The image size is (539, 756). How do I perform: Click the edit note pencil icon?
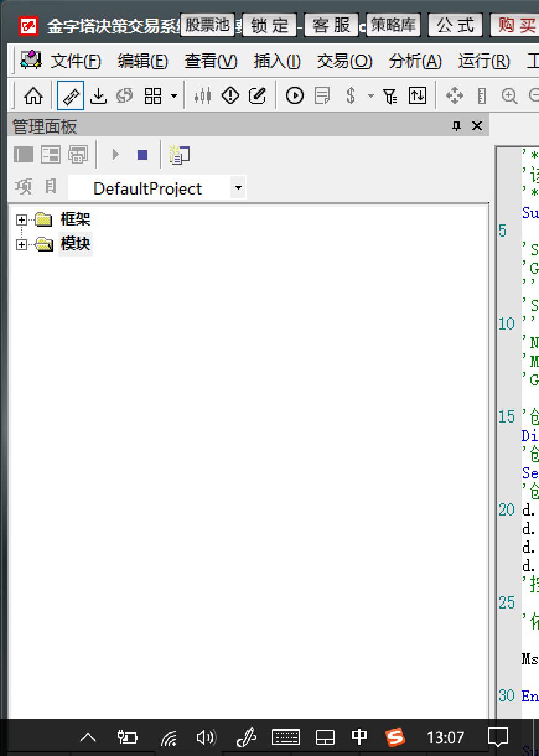(x=257, y=96)
